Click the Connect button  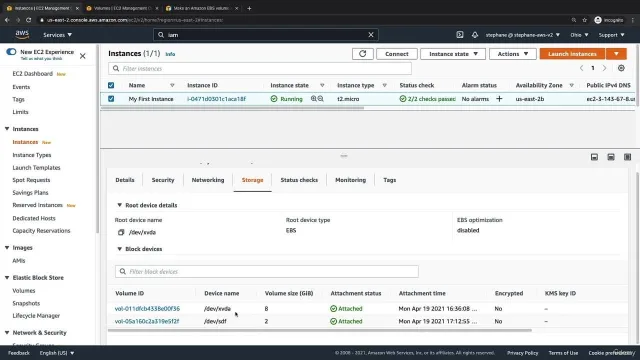click(397, 54)
